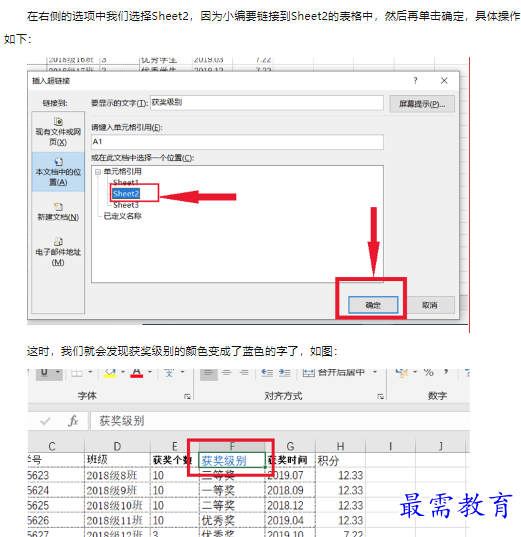
Task: Click column E header
Action: (x=174, y=446)
